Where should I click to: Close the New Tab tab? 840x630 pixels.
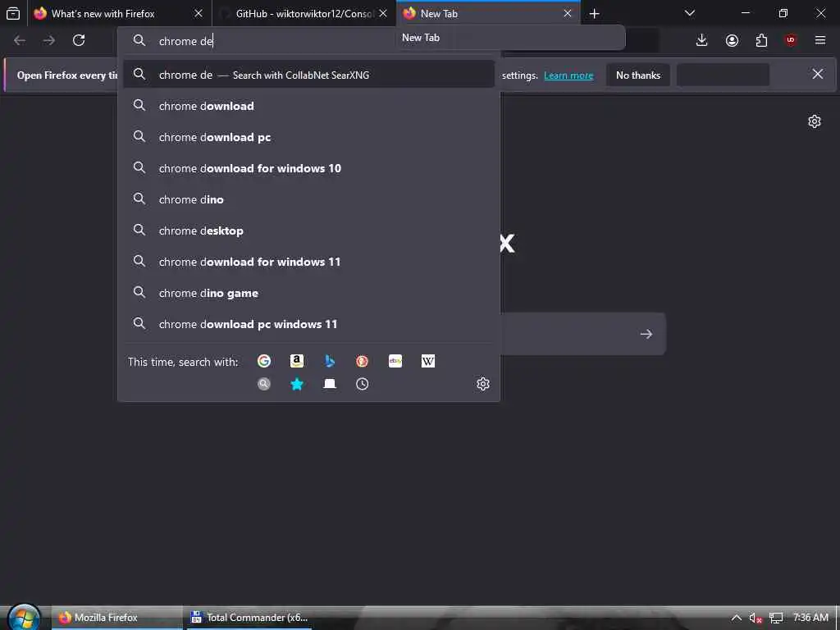tap(568, 13)
